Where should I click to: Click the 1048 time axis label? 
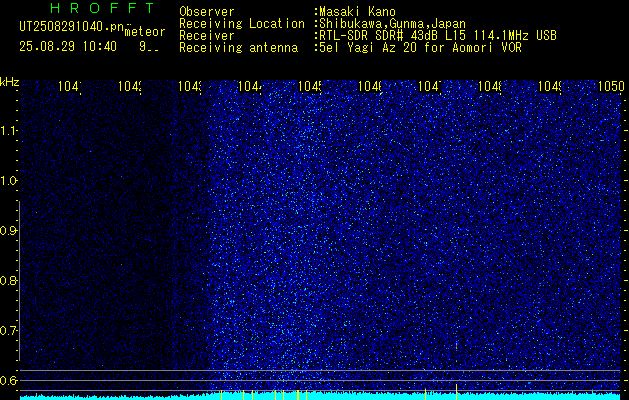pyautogui.click(x=490, y=86)
